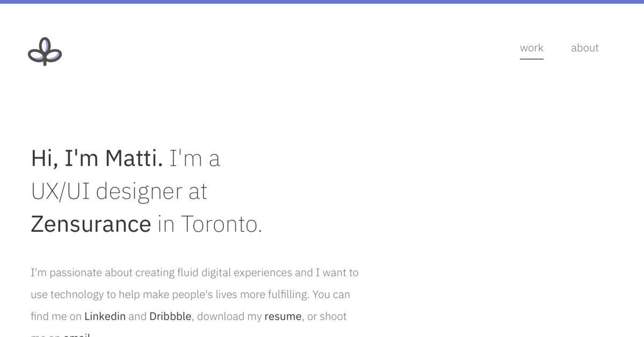Viewport: 644px width, 337px height.
Task: Click the right leaf of the logo
Action: pyautogui.click(x=54, y=55)
